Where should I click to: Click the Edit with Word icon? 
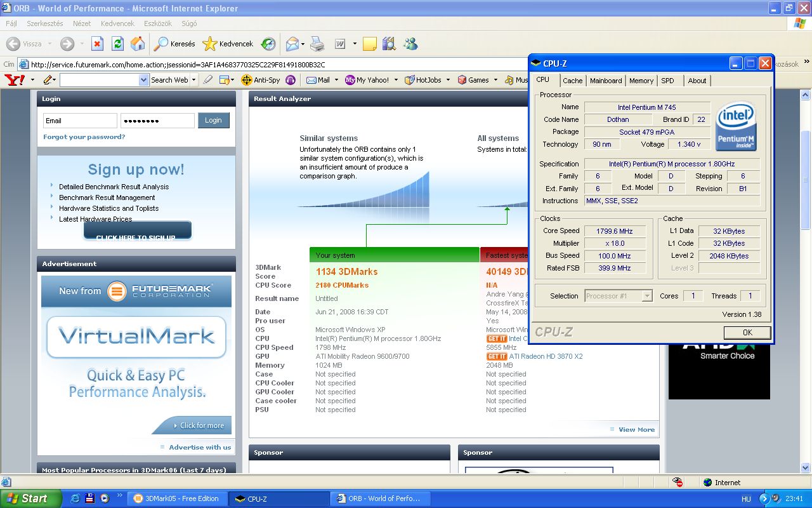[x=340, y=44]
